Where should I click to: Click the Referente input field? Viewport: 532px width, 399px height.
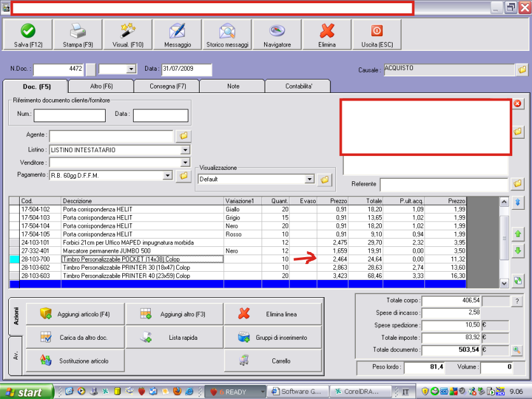[443, 185]
